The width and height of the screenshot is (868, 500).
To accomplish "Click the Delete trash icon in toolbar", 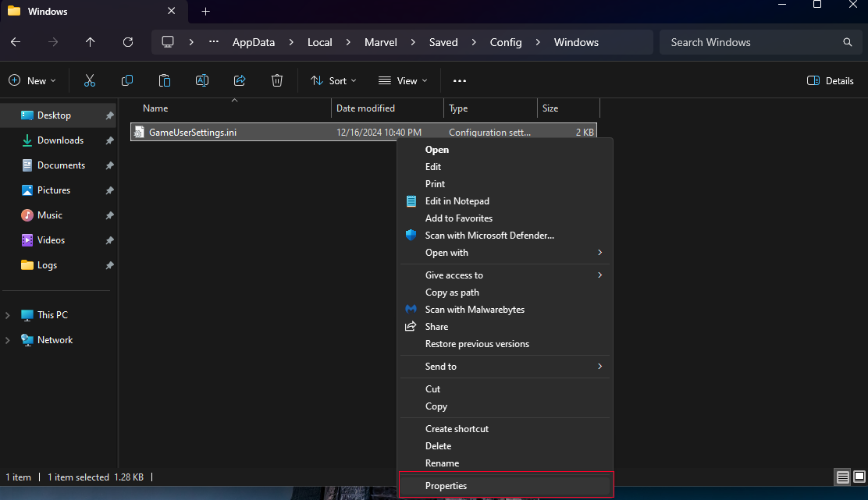I will click(x=277, y=81).
